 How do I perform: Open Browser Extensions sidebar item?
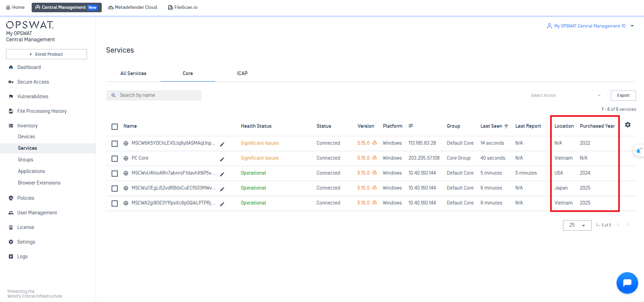pos(39,183)
